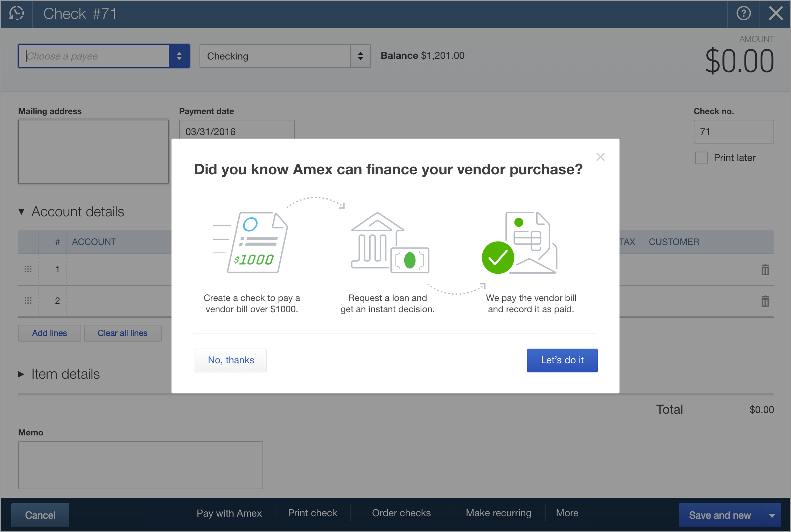Decline with No, thanks button
The width and height of the screenshot is (791, 532).
pos(231,360)
